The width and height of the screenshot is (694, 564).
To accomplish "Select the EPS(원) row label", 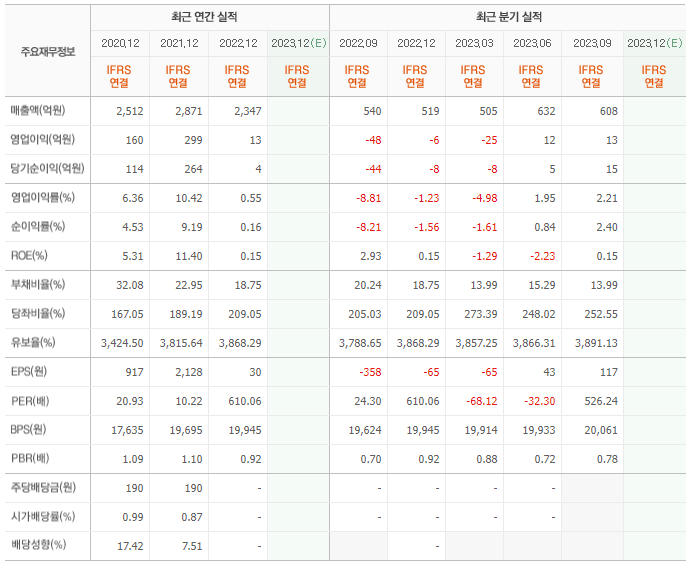I will point(28,372).
